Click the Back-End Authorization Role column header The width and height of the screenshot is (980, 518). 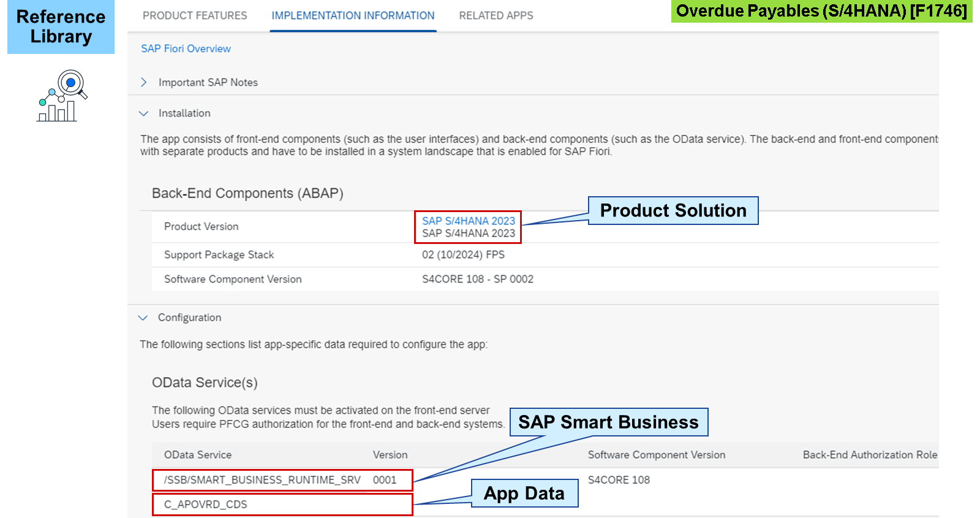coord(870,455)
